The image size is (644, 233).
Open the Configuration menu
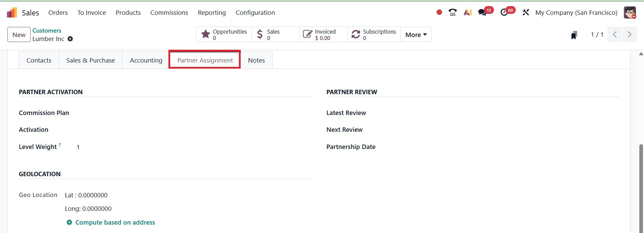click(x=255, y=12)
